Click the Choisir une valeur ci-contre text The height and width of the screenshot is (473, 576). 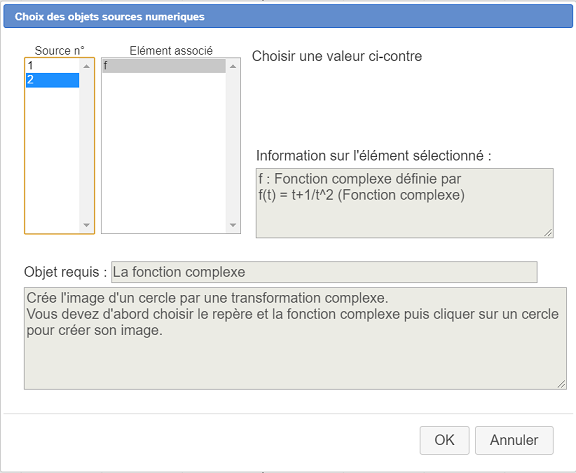[x=337, y=56]
